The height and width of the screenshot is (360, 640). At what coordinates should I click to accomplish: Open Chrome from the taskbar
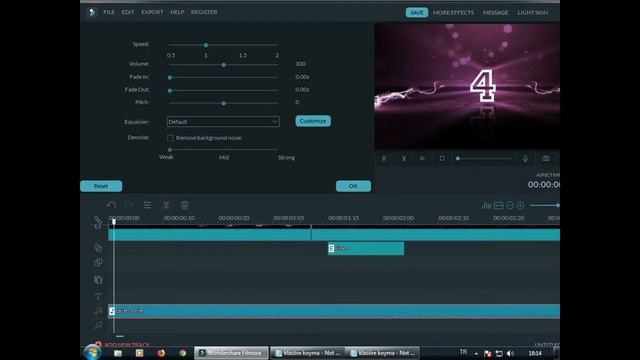point(182,353)
